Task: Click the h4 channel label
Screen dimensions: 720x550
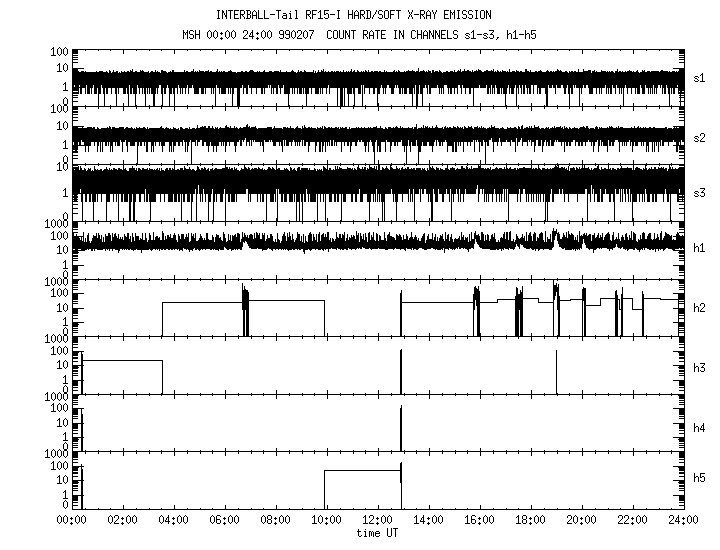Action: click(x=702, y=428)
